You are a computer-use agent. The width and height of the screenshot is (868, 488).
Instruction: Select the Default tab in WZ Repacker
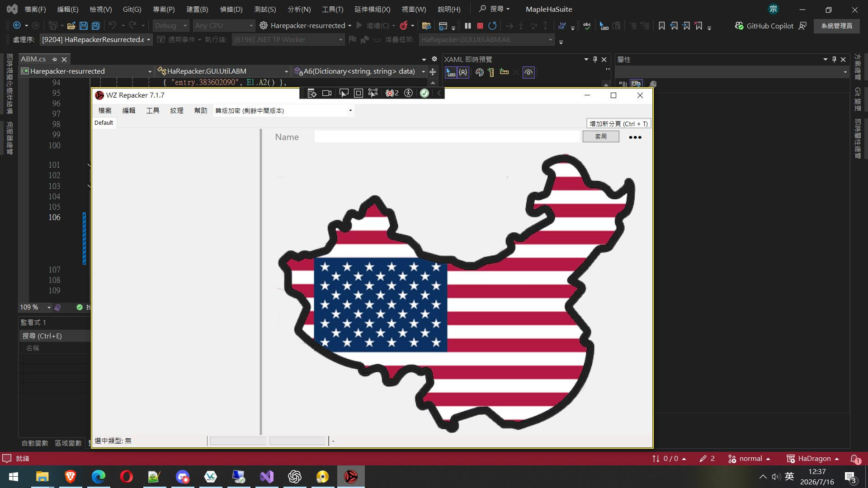click(x=104, y=123)
